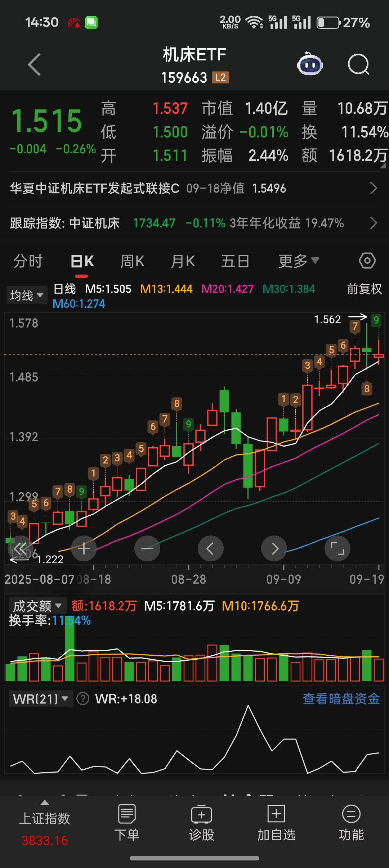Tap the 1.222 low price marker
The height and width of the screenshot is (868, 389).
tap(50, 559)
